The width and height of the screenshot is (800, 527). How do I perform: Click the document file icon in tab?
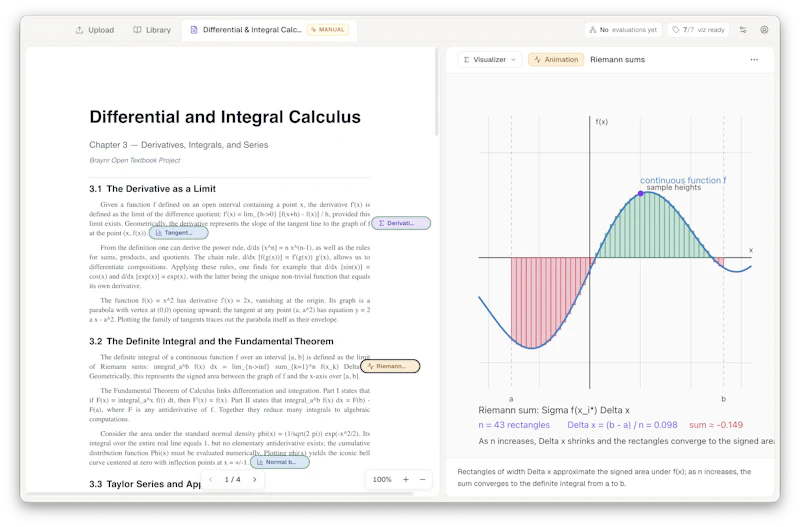click(194, 30)
